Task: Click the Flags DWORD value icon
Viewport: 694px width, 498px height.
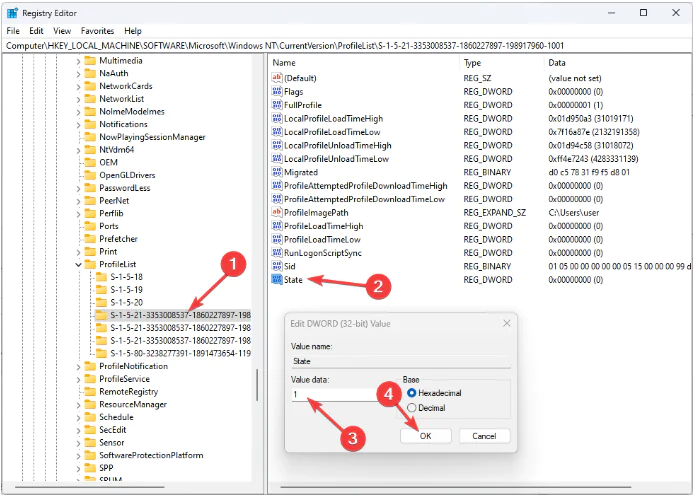Action: [276, 91]
